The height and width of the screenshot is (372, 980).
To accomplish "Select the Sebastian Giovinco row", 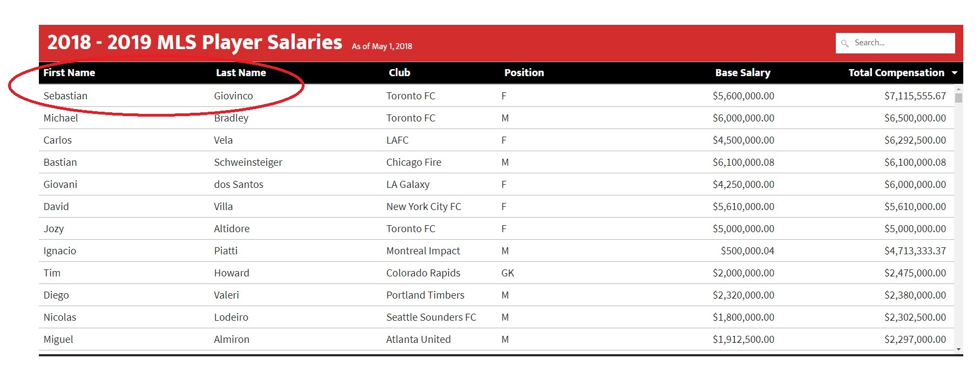I will (x=496, y=96).
